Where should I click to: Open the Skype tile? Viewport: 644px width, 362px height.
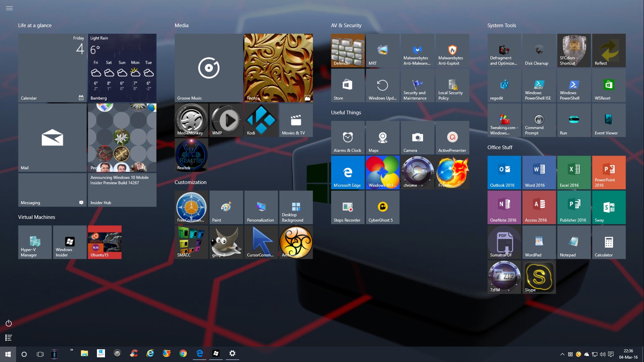coord(539,277)
